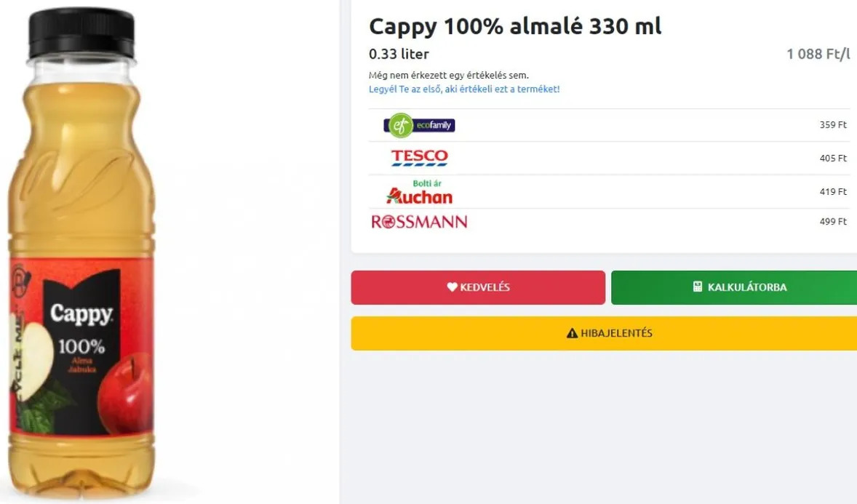The image size is (857, 504).
Task: Click the Cappy logo on the bottle label
Action: tap(81, 314)
